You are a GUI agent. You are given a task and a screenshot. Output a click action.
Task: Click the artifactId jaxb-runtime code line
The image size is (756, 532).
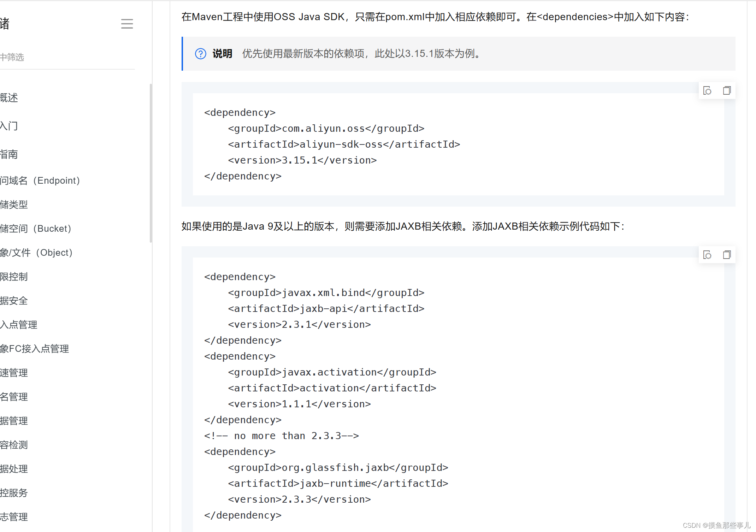(x=338, y=483)
